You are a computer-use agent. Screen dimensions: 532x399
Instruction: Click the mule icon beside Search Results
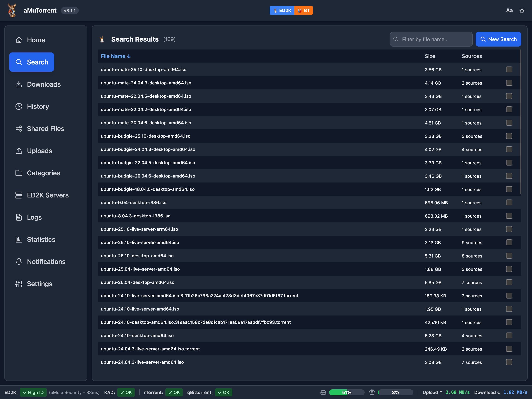102,39
